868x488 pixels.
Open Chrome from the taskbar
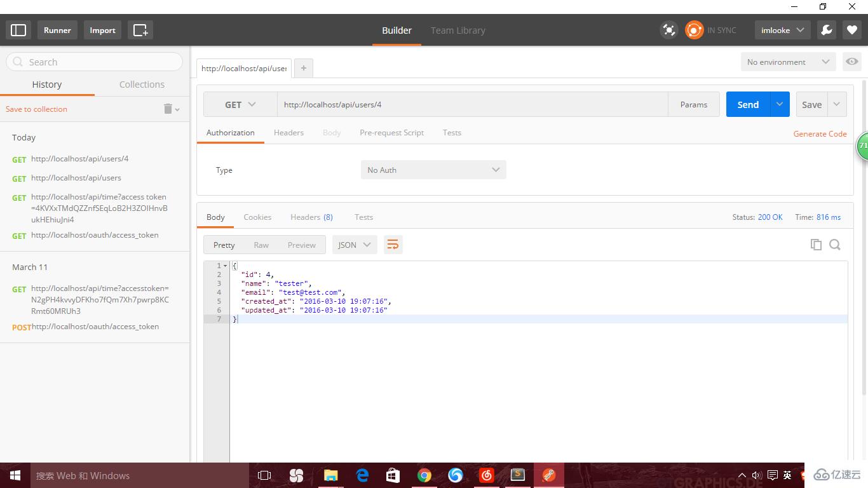coord(424,475)
